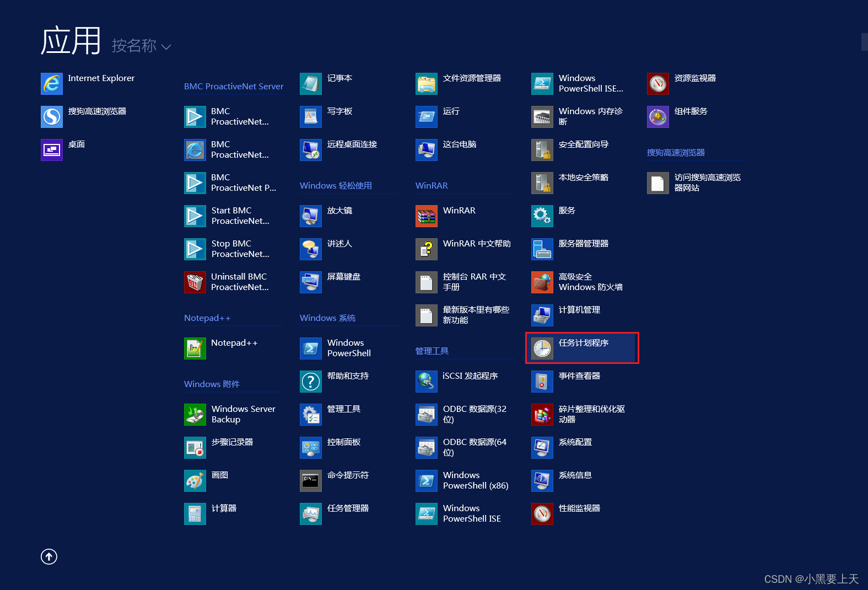Open 本地安全策略 label
Image resolution: width=868 pixels, height=590 pixels.
click(584, 178)
